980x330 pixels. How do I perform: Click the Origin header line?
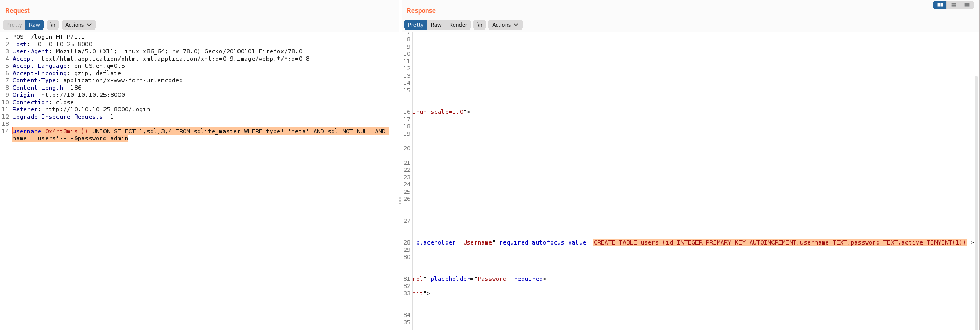(x=69, y=95)
